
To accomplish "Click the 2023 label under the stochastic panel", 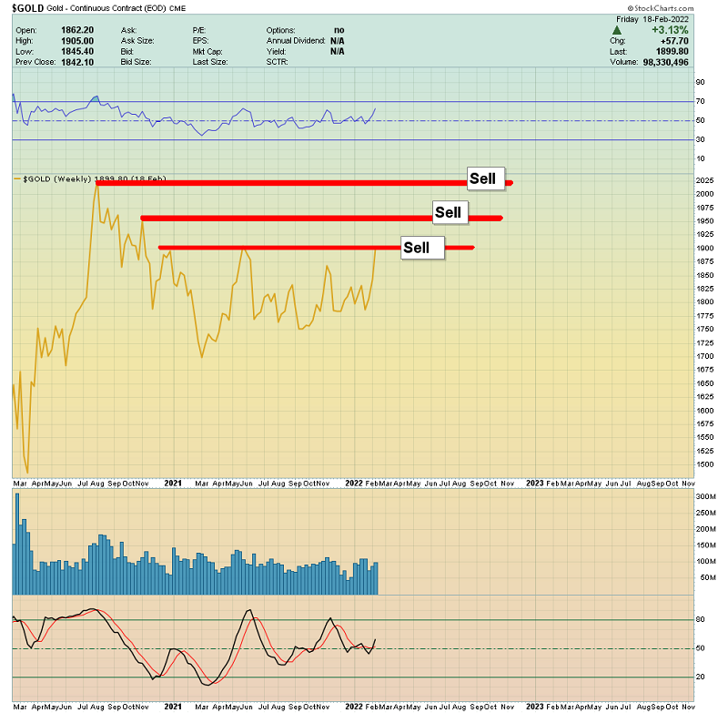I will point(535,705).
